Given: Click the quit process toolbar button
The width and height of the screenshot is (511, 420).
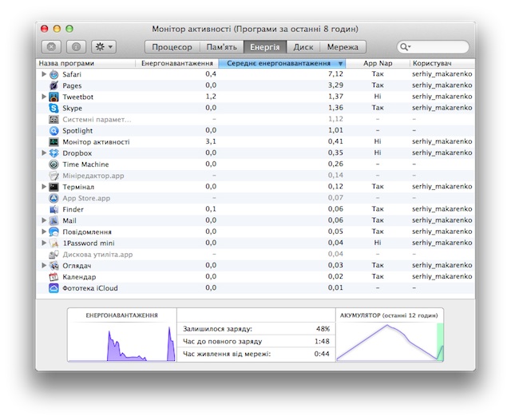Looking at the screenshot, I should pos(51,47).
